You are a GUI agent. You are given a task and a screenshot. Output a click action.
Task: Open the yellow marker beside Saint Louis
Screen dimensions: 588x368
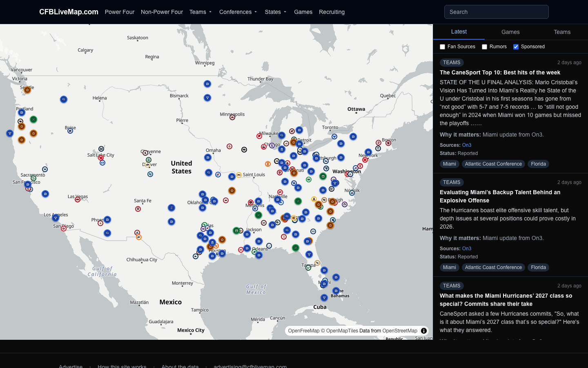(x=239, y=175)
